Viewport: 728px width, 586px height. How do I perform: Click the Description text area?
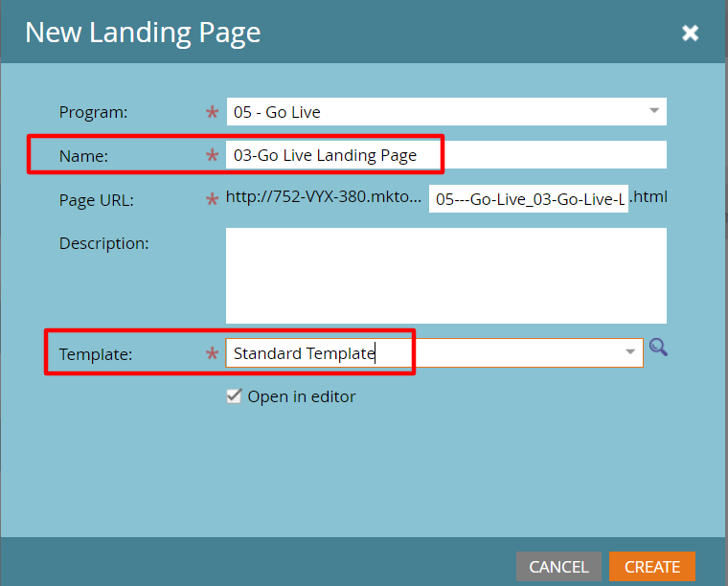[446, 276]
